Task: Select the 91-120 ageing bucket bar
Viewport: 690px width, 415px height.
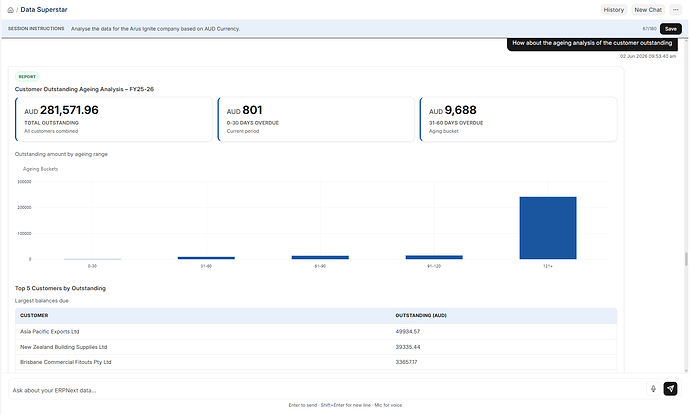Action: 434,257
